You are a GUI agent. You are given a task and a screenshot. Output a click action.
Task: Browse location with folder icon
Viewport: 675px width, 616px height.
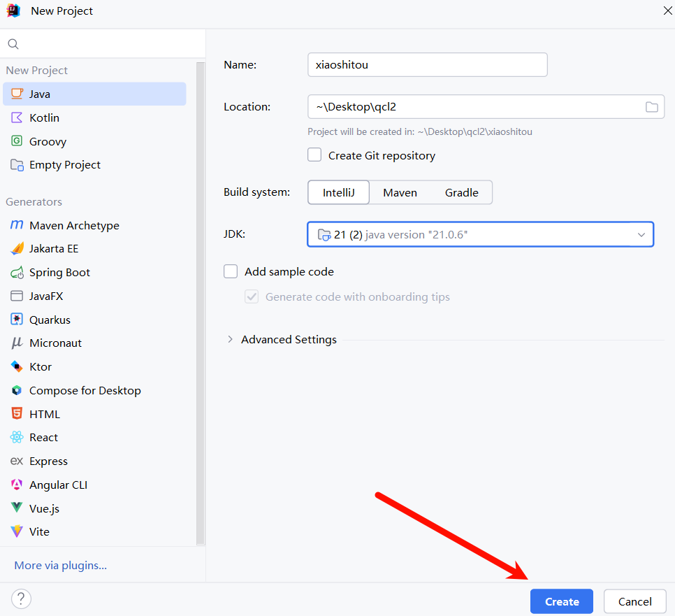click(x=651, y=107)
